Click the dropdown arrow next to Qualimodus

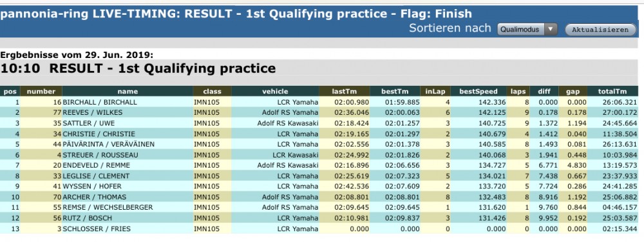[551, 30]
